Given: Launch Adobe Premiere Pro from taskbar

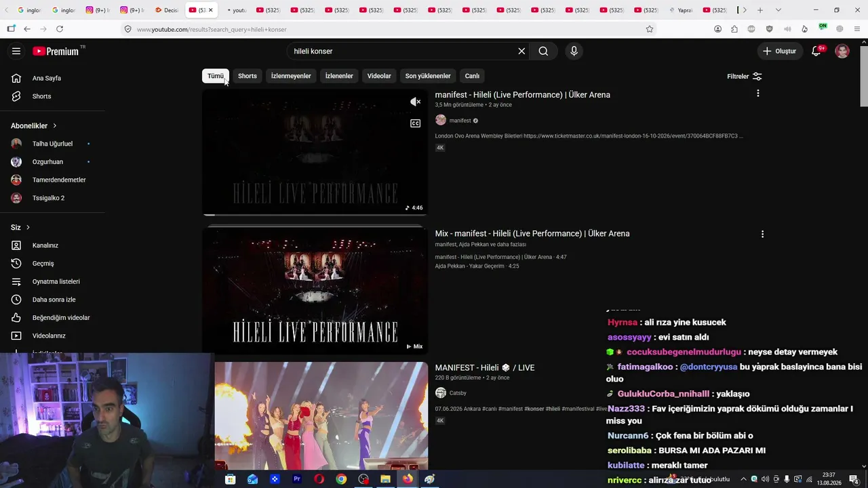Looking at the screenshot, I should pyautogui.click(x=296, y=479).
